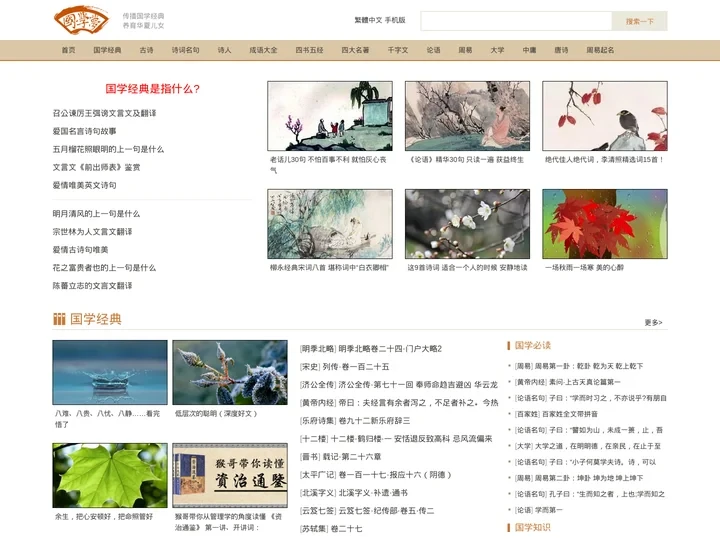This screenshot has width=720, height=540.
Task: Open 低层次的聪明(深度好文) caption
Action: point(216,414)
